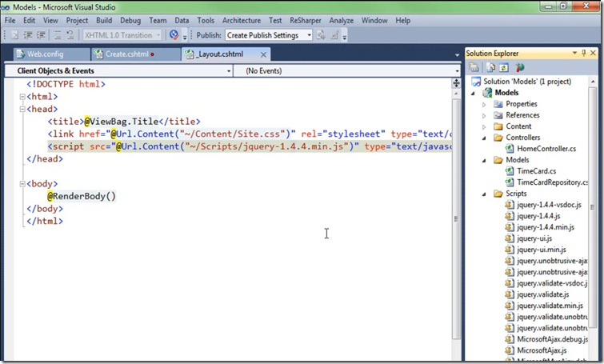Select jquery-1.4.4-vsdoc.js file
Image resolution: width=604 pixels, height=364 pixels.
pos(549,205)
